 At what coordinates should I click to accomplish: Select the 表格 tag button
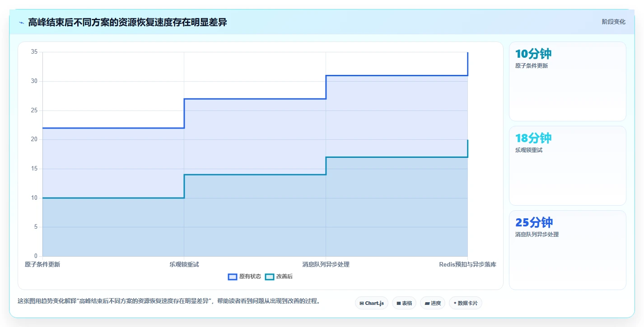coord(404,303)
